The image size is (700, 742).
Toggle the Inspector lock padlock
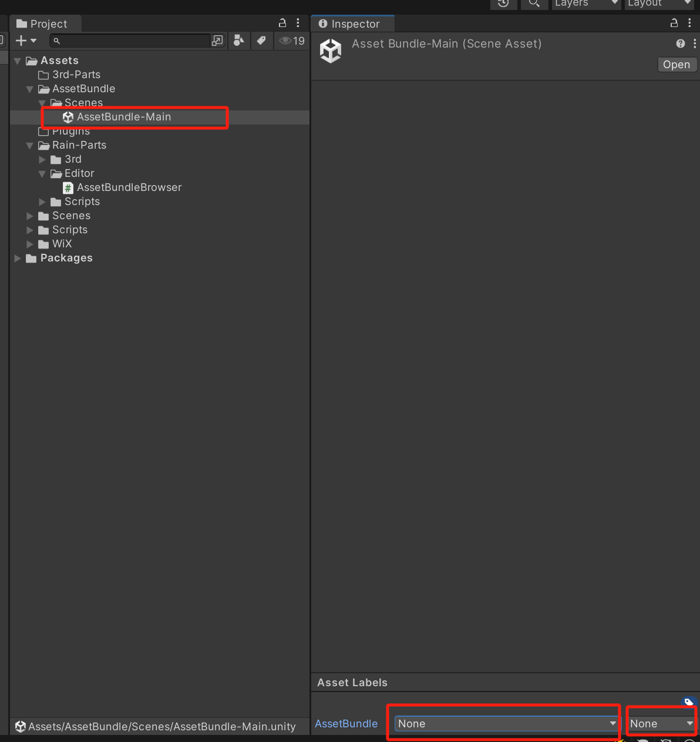674,23
